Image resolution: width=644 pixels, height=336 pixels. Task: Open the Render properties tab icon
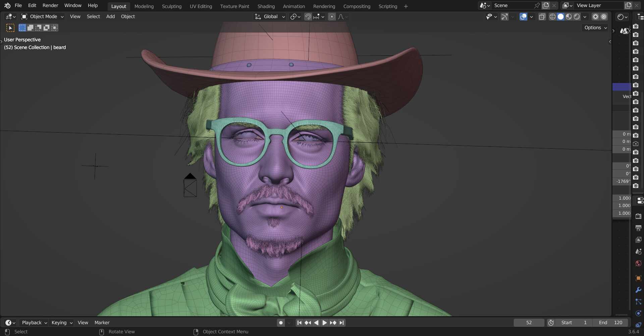coord(638,217)
